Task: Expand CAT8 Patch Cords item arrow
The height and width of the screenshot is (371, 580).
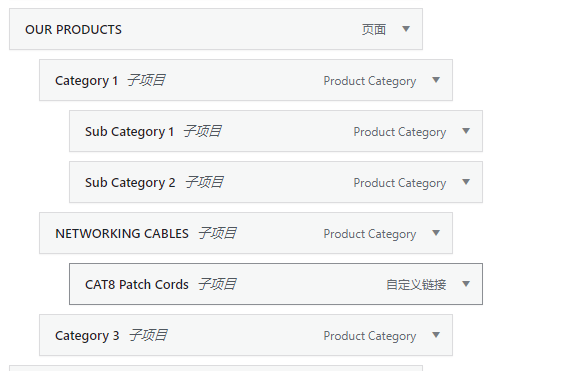Action: tap(466, 284)
